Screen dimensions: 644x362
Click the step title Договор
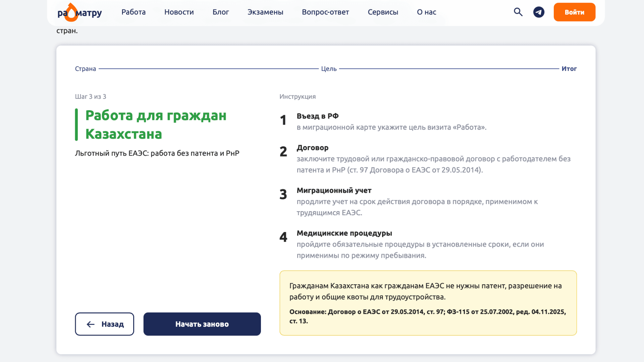(x=313, y=147)
